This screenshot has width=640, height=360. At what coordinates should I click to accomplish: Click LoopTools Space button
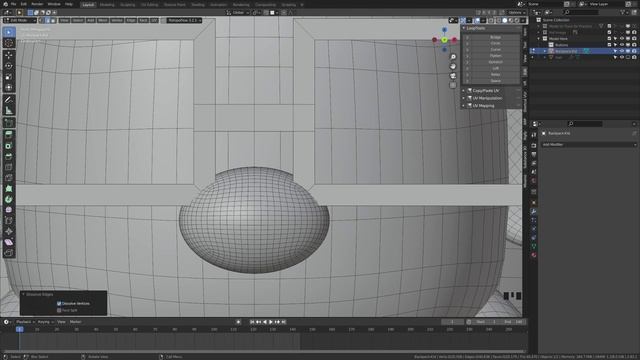pos(496,81)
